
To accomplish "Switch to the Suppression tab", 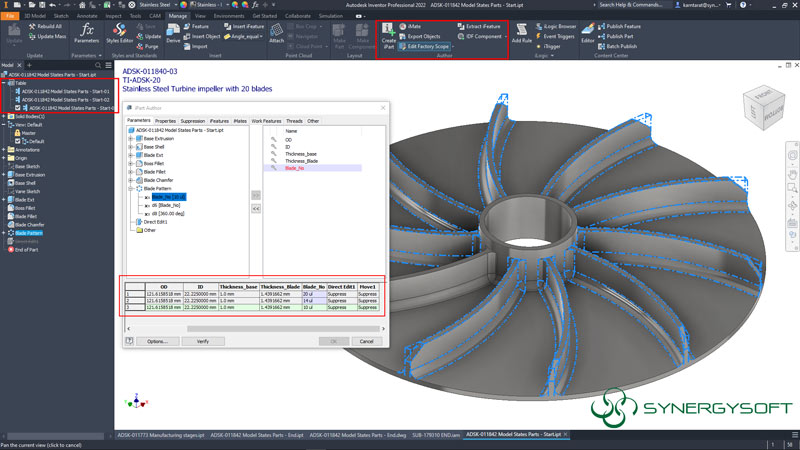I will coord(194,121).
